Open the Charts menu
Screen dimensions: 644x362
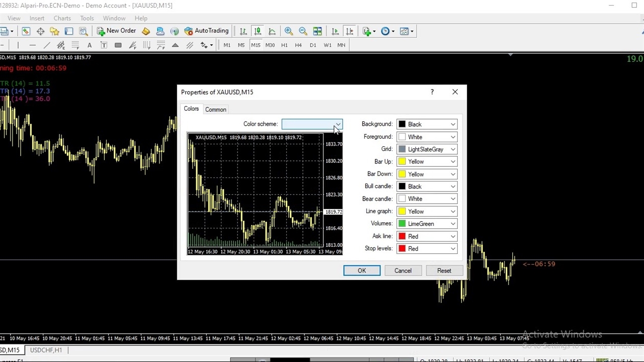pyautogui.click(x=62, y=18)
